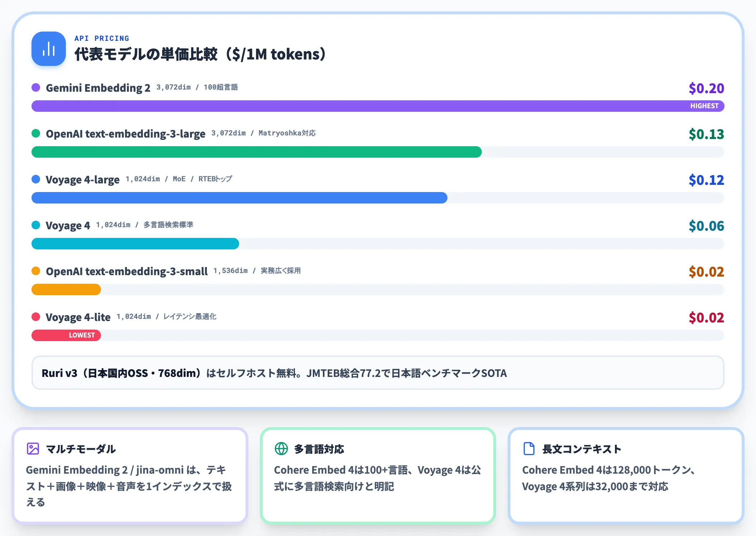
Task: Click the document icon beside 長文コンテキスト
Action: pyautogui.click(x=529, y=449)
